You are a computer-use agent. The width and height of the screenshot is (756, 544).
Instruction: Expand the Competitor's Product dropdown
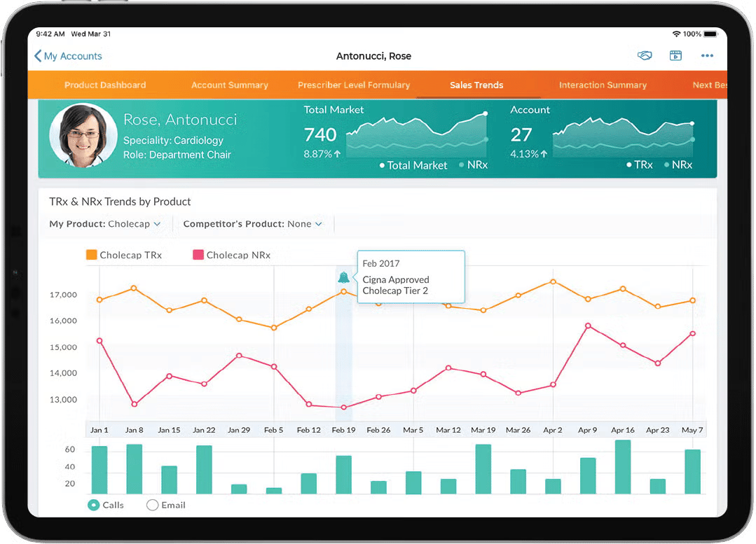pos(253,224)
